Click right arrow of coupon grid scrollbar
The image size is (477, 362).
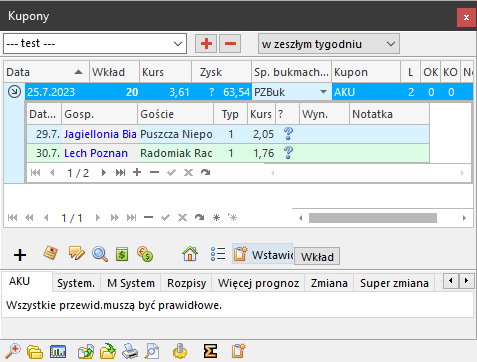tap(464, 218)
